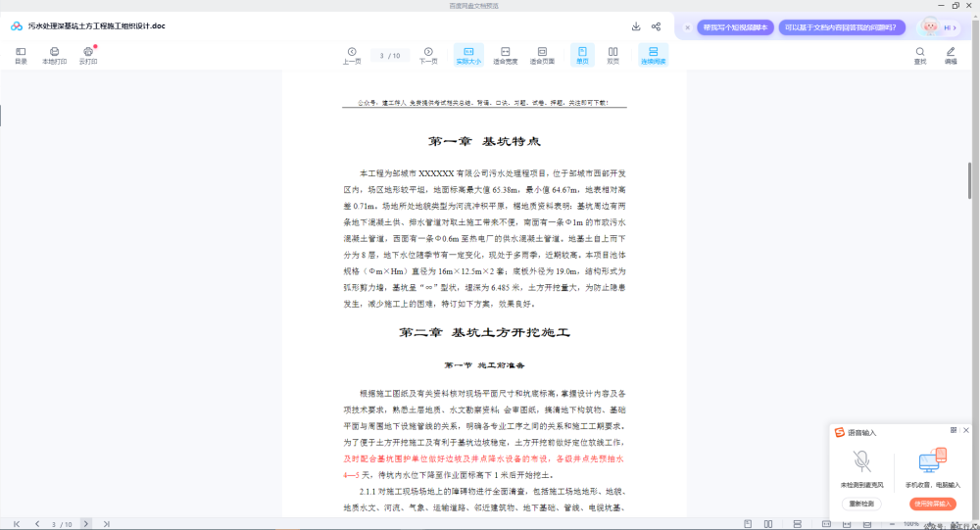Click the text 手机收音，电脑输入

coord(933,485)
